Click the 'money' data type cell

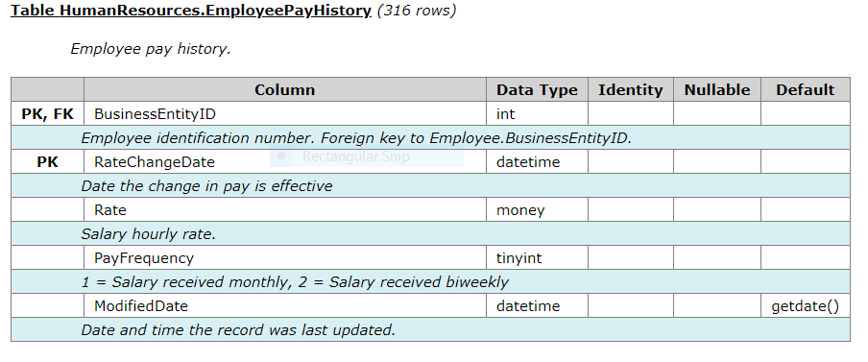(x=537, y=210)
